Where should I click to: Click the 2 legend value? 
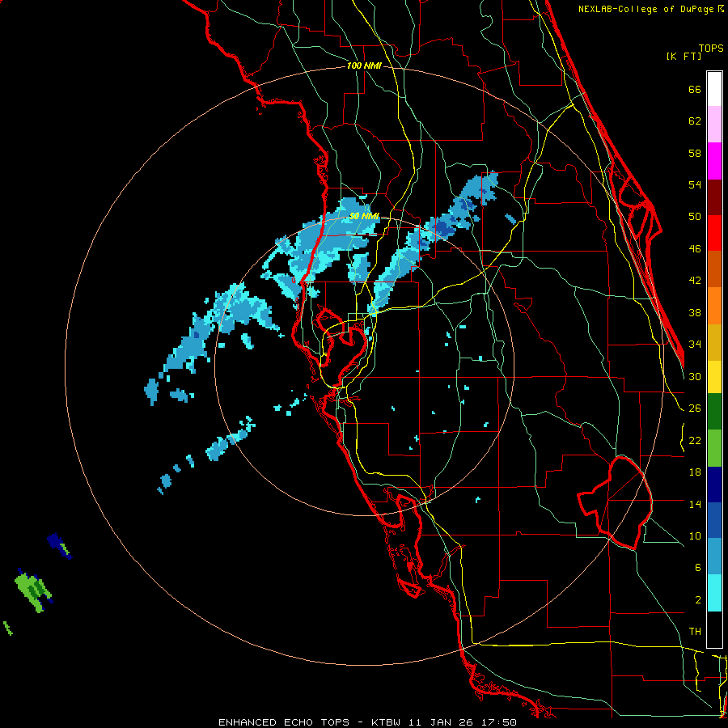697,600
